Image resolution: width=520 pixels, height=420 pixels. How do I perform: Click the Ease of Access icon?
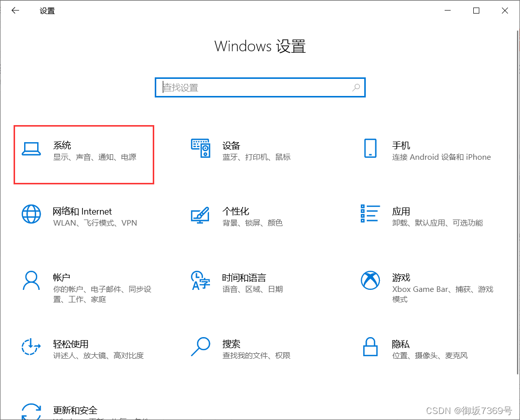tap(31, 347)
